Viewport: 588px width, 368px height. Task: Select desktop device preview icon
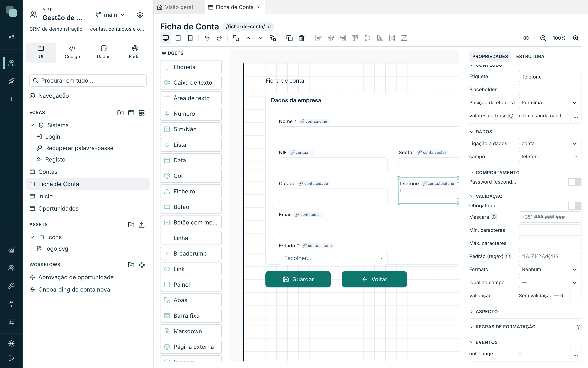166,38
